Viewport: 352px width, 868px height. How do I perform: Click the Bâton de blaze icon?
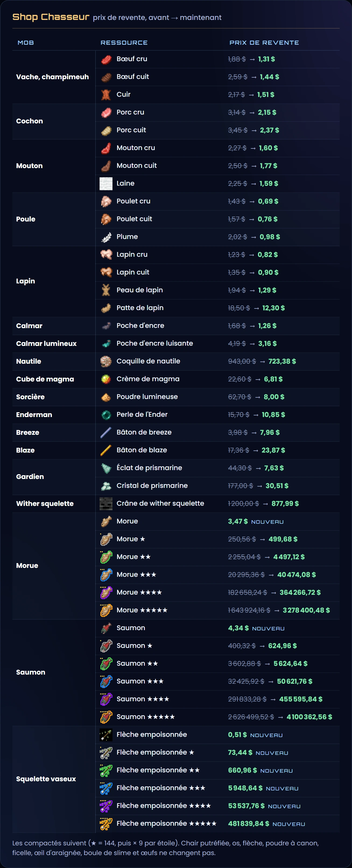(x=106, y=450)
